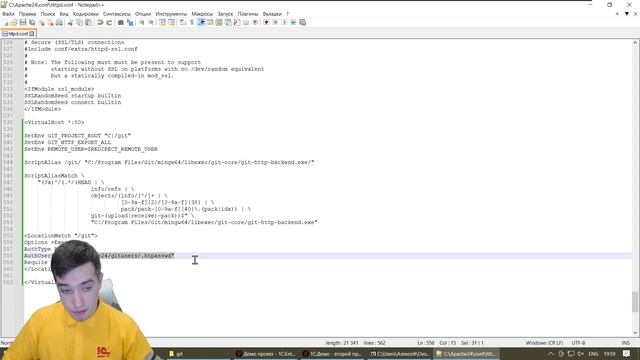The image size is (640, 360).
Task: Redo the edit using the Redo arrow
Action: coord(109,22)
